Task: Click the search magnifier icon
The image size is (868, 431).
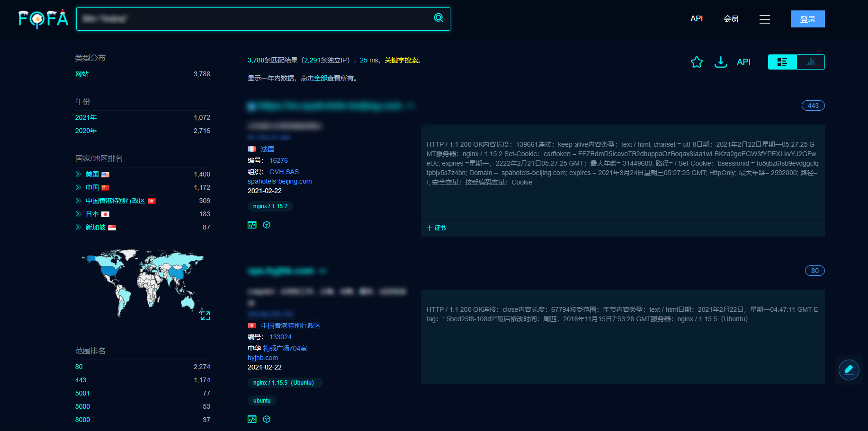Action: (438, 18)
